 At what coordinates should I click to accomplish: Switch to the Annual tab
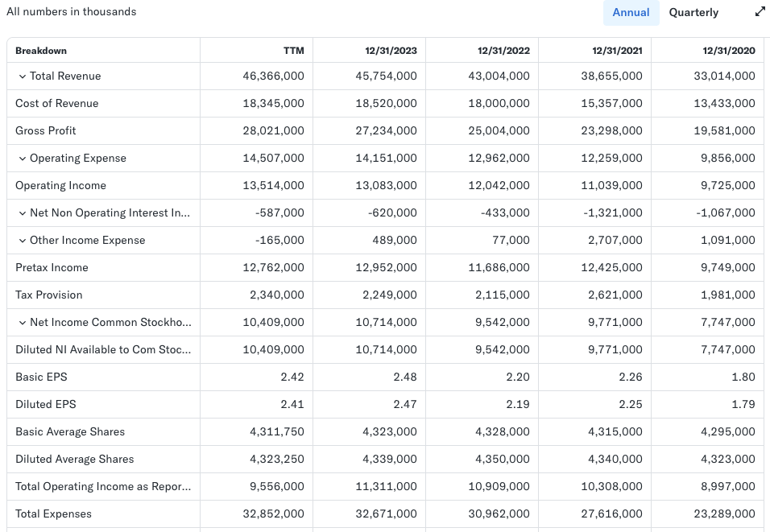[631, 13]
